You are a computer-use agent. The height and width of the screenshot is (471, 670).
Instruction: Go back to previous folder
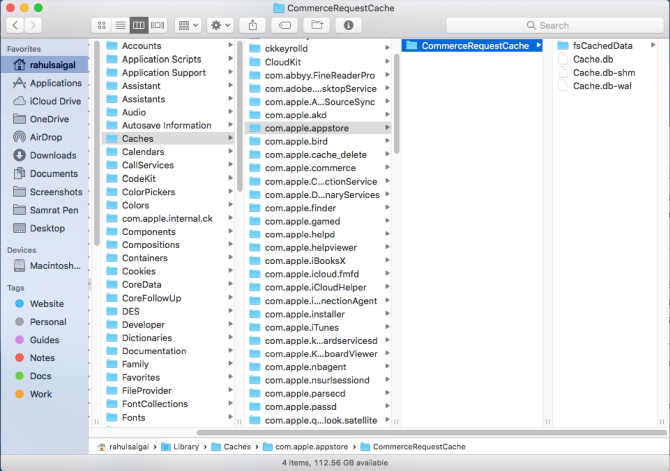15,25
